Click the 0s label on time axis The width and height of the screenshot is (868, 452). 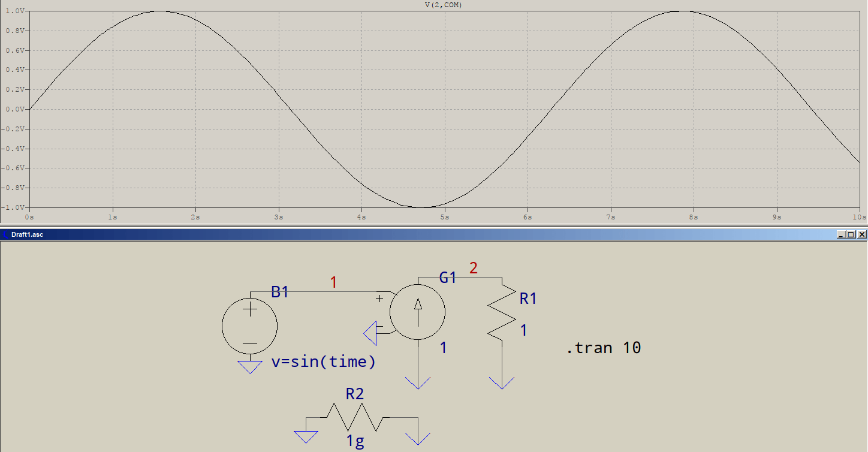pos(29,216)
